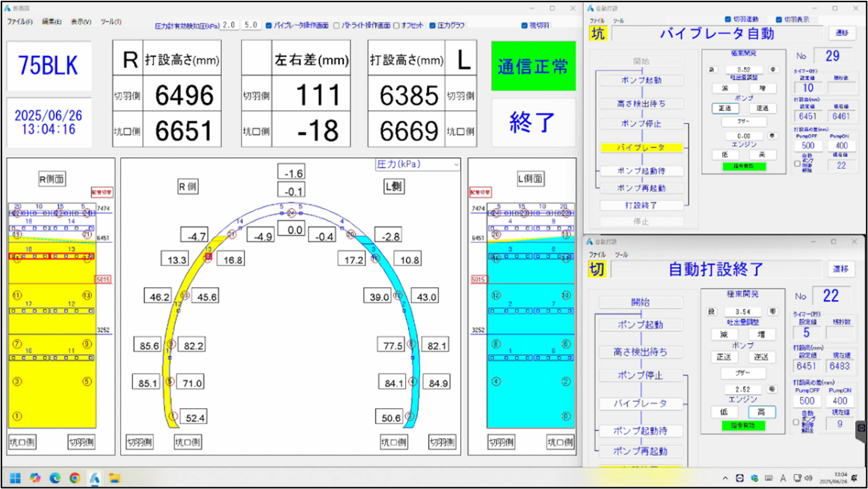The height and width of the screenshot is (489, 868).
Task: Show hidden system tray icons chevron
Action: point(724,478)
